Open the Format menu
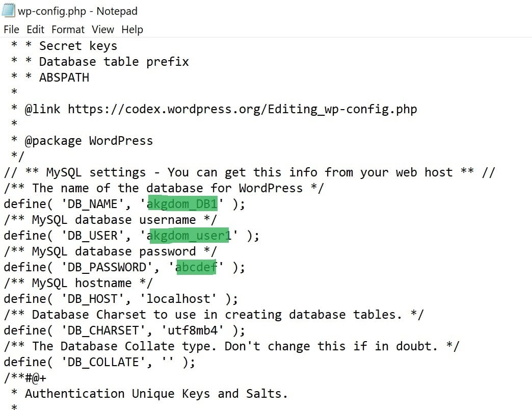This screenshot has height=410, width=532. click(68, 30)
